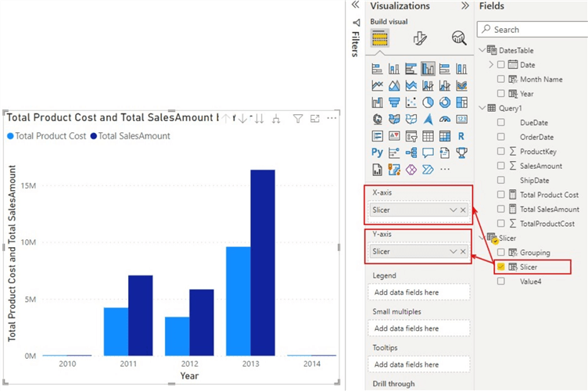Switch to Format visual tab
Viewport: 588px width, 391px height.
pyautogui.click(x=420, y=38)
